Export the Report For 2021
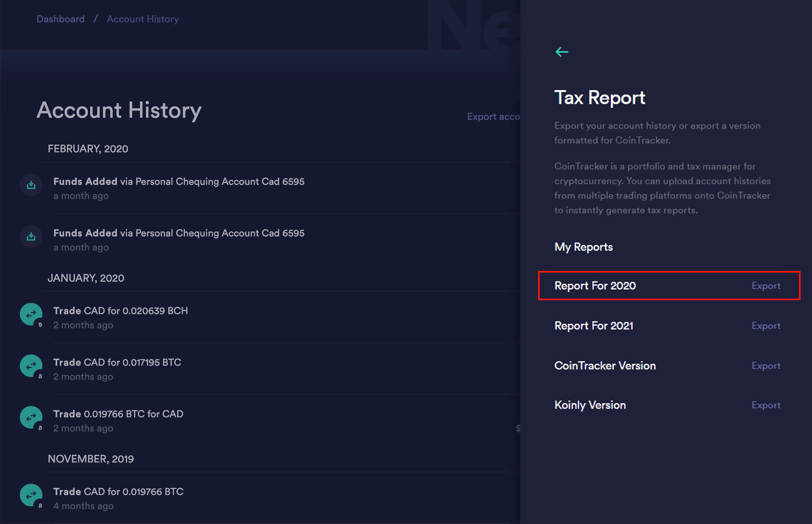The image size is (812, 524). (x=766, y=325)
